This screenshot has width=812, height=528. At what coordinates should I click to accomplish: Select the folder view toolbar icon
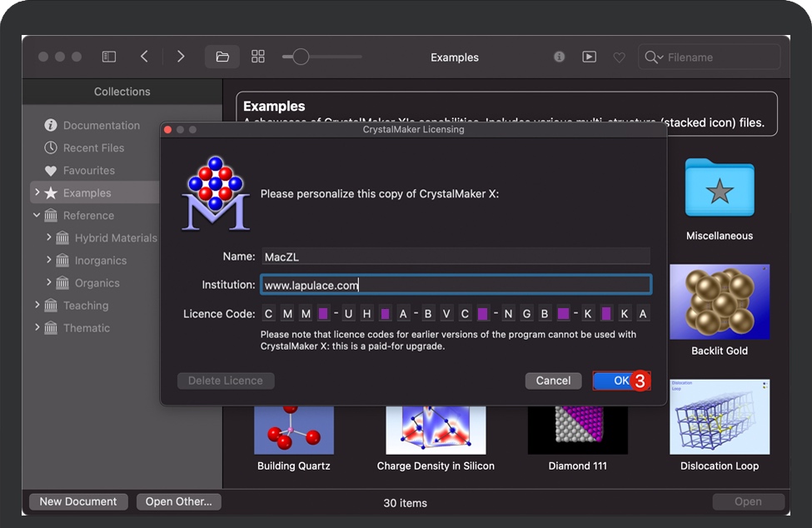pyautogui.click(x=222, y=57)
